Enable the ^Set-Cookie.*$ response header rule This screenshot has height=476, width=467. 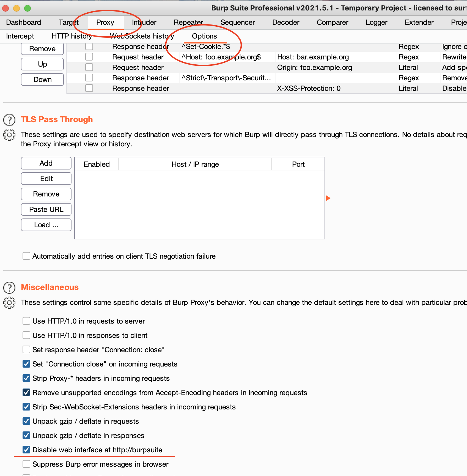[x=89, y=46]
